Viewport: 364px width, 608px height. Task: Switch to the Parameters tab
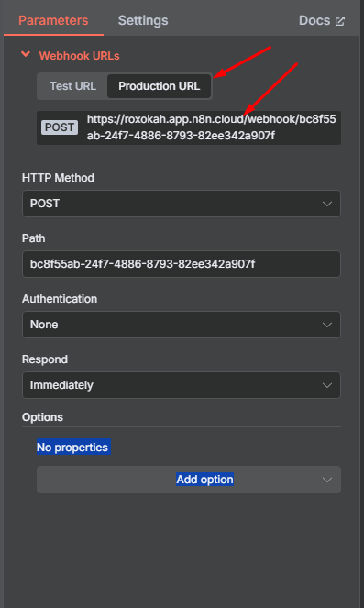(53, 20)
